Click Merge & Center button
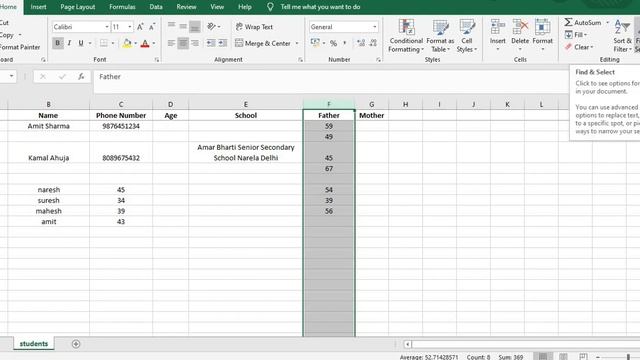The width and height of the screenshot is (640, 360). pos(262,43)
